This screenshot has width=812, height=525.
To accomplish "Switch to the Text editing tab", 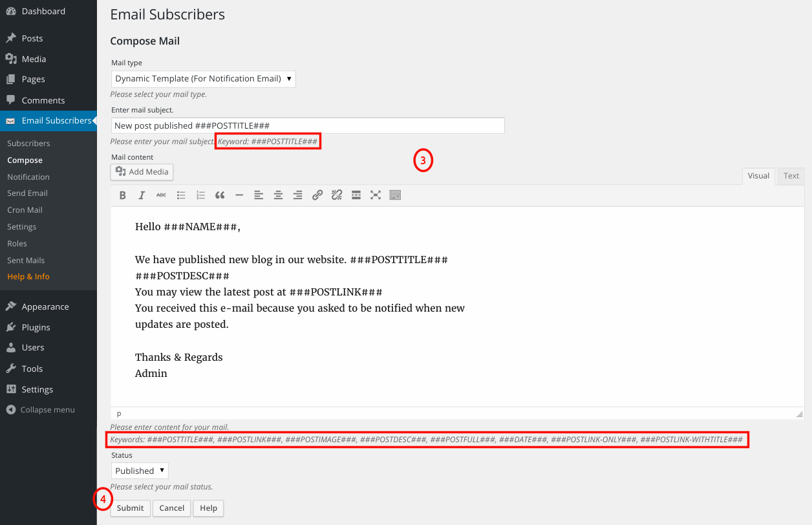I will [791, 175].
